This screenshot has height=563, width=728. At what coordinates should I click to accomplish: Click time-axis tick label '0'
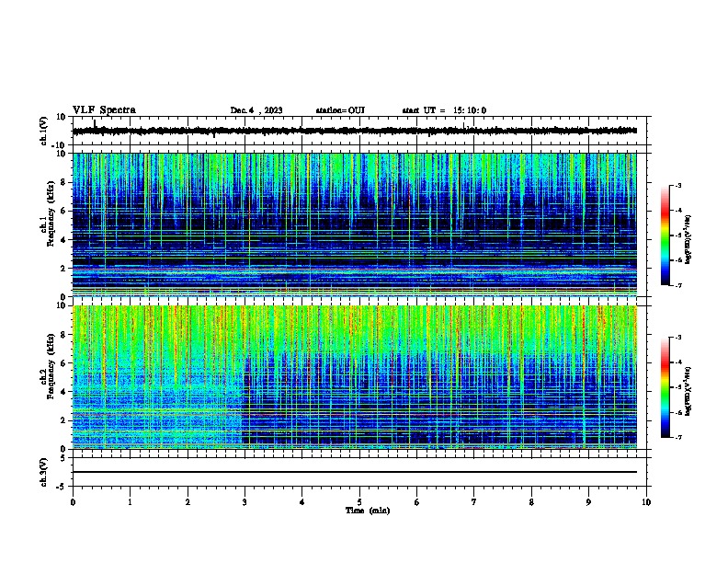(x=73, y=502)
